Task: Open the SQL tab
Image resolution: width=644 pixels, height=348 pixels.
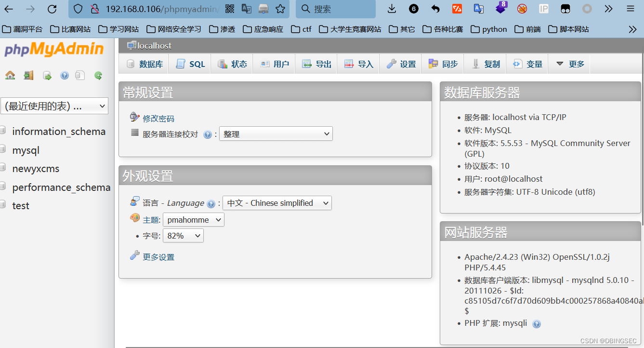Action: (190, 64)
